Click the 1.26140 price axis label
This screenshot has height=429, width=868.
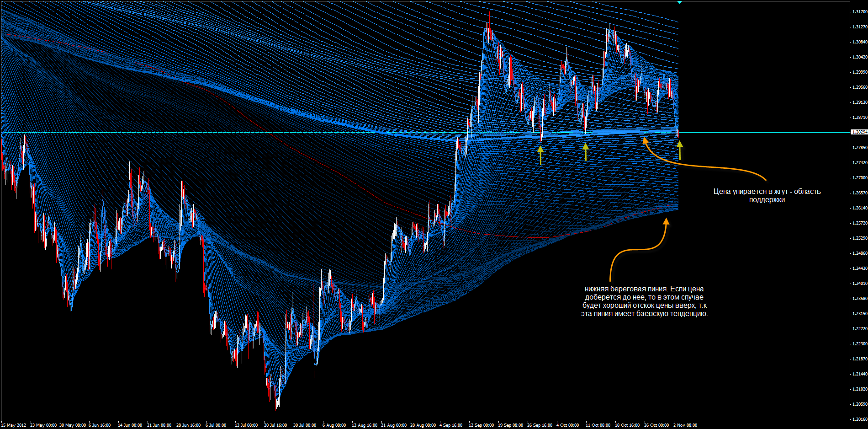pyautogui.click(x=860, y=208)
